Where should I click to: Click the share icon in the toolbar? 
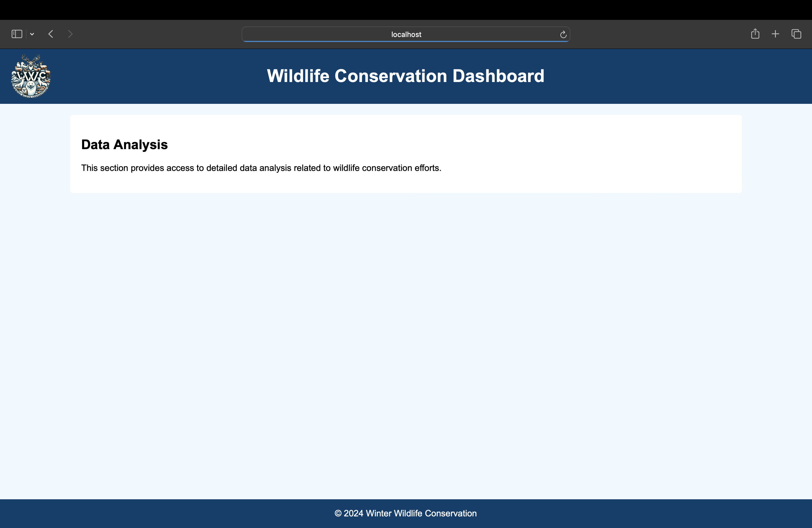point(755,34)
